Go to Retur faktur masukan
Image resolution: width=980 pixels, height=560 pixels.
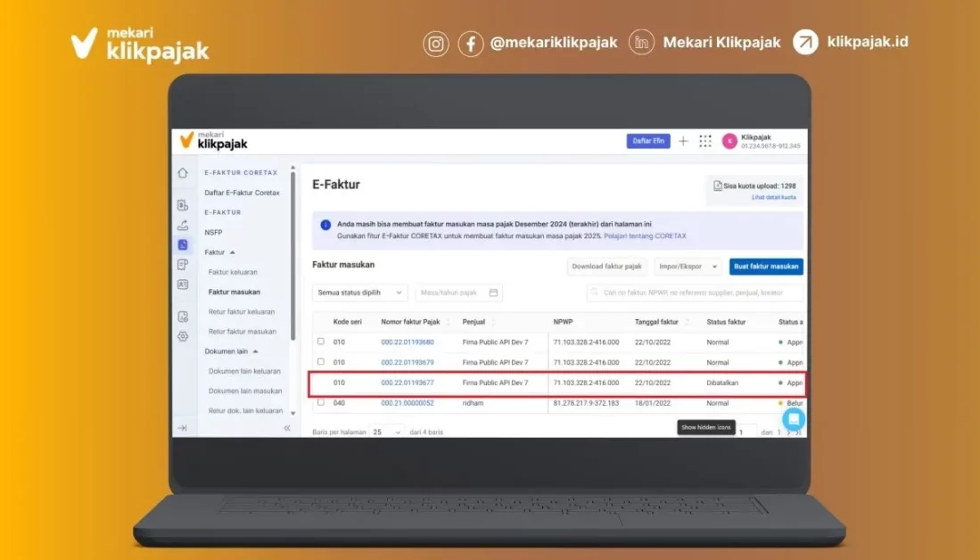tap(242, 332)
